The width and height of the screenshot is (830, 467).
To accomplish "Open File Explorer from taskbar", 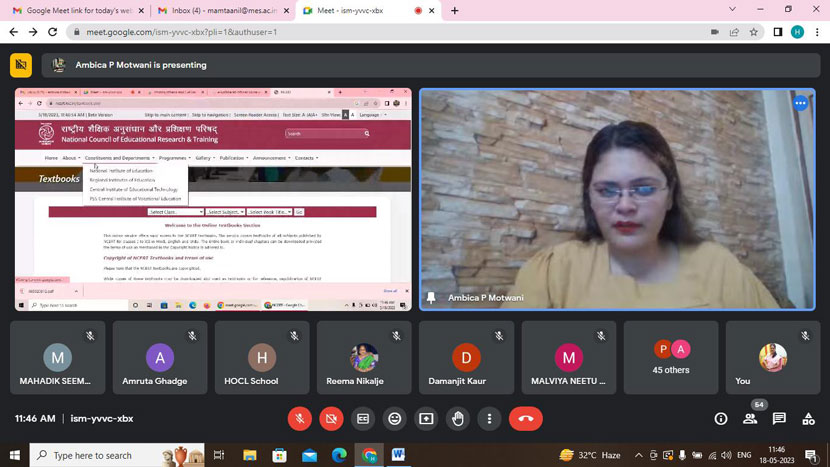I will pyautogui.click(x=250, y=455).
